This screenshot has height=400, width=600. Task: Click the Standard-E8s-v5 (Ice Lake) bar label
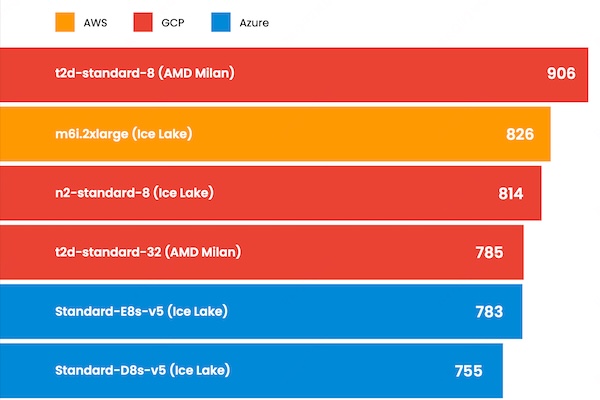coord(142,311)
